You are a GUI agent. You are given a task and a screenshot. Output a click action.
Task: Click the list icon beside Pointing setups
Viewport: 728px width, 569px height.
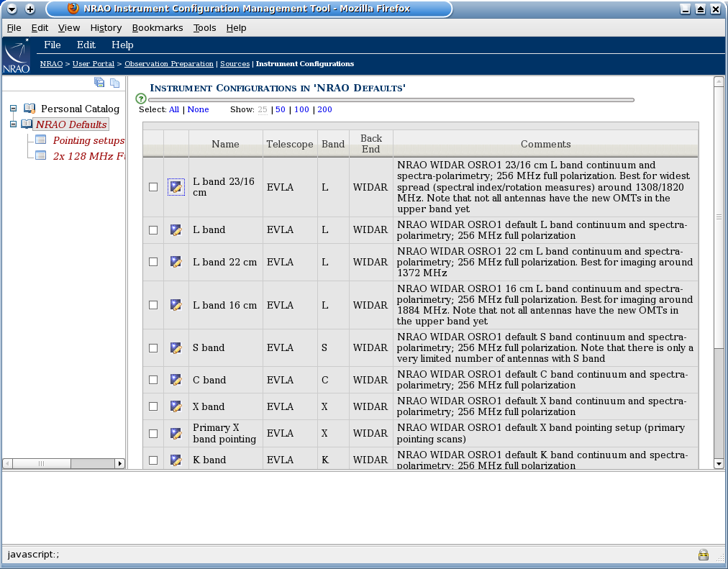(40, 140)
